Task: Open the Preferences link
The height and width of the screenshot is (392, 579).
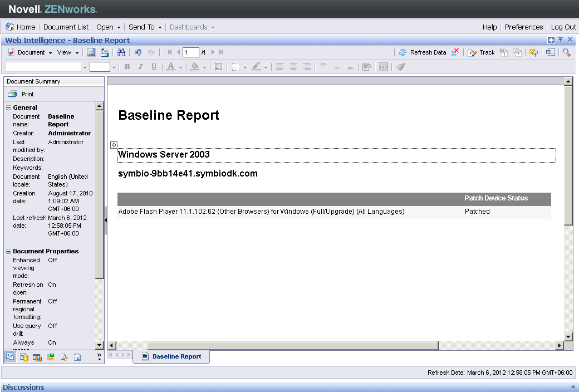Action: tap(523, 27)
